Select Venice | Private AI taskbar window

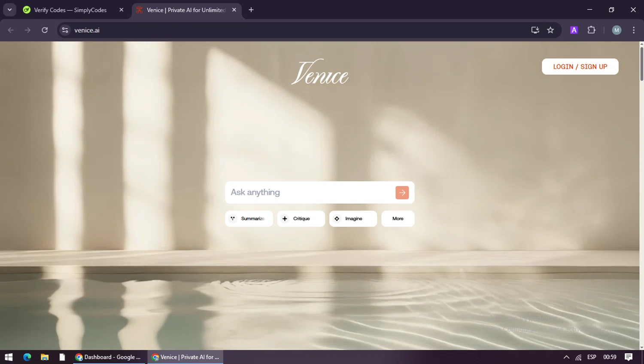[x=185, y=357]
